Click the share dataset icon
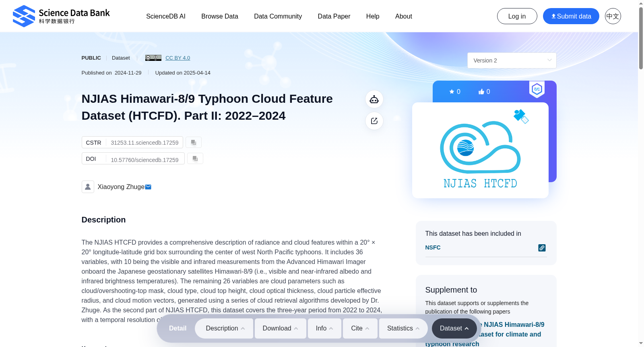The height and width of the screenshot is (347, 644). (x=374, y=121)
